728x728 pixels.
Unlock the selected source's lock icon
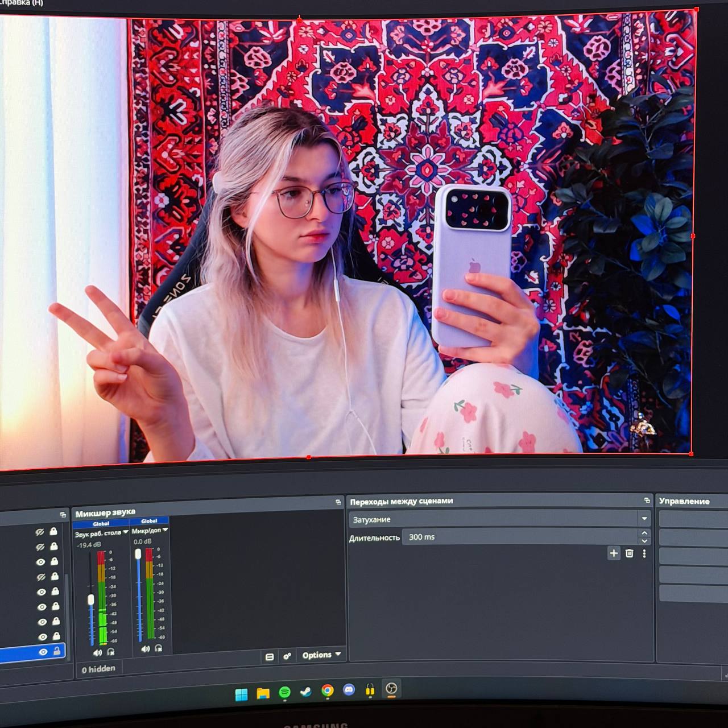click(57, 651)
